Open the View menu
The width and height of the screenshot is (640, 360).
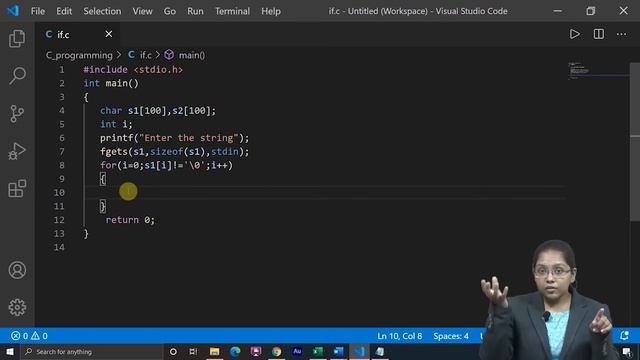pyautogui.click(x=142, y=11)
